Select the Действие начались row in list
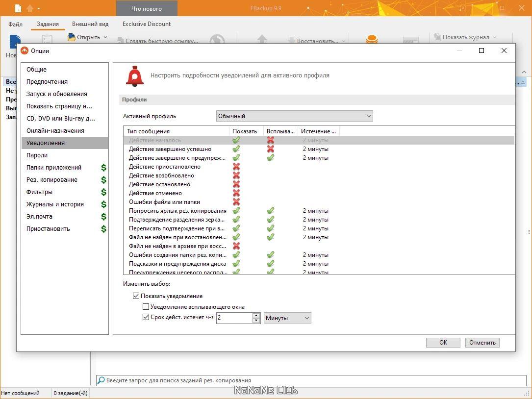This screenshot has width=532, height=399. coord(319,140)
